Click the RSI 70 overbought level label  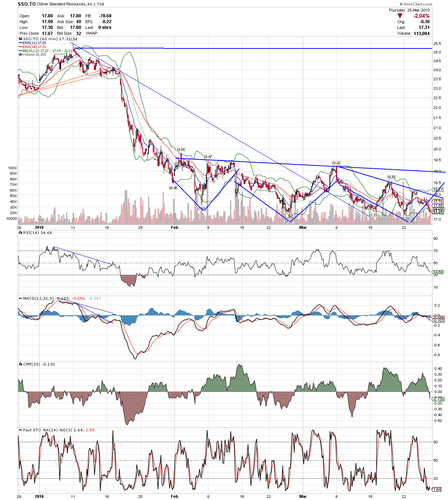tap(436, 251)
